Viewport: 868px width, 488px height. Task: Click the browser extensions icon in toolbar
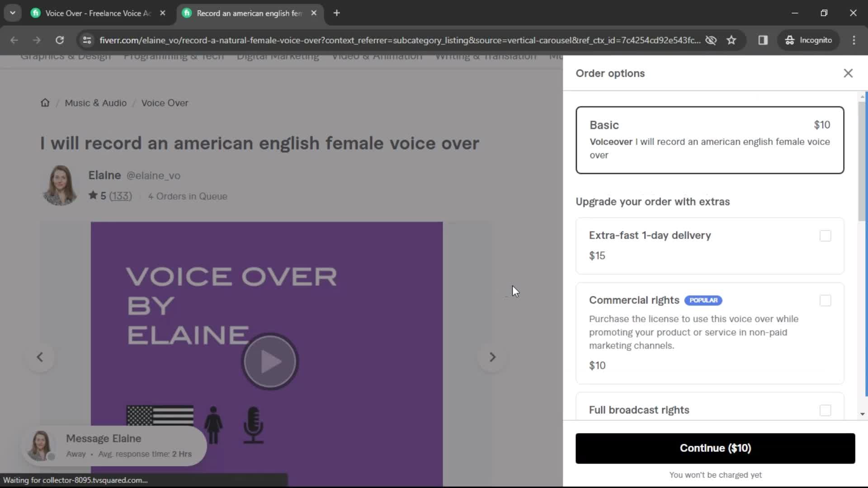click(x=763, y=40)
